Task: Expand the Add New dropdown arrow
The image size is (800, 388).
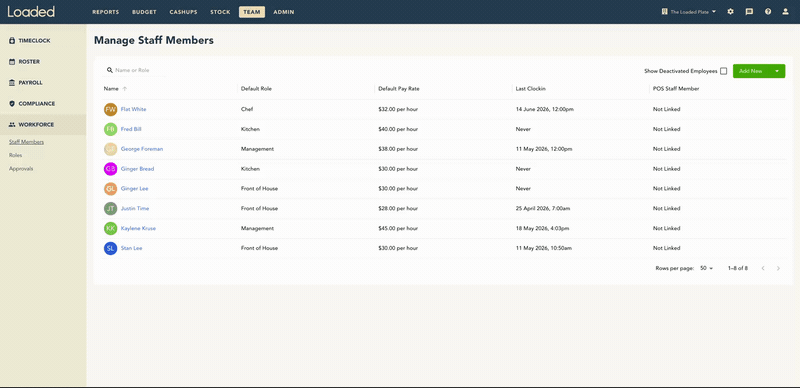Action: click(x=777, y=71)
